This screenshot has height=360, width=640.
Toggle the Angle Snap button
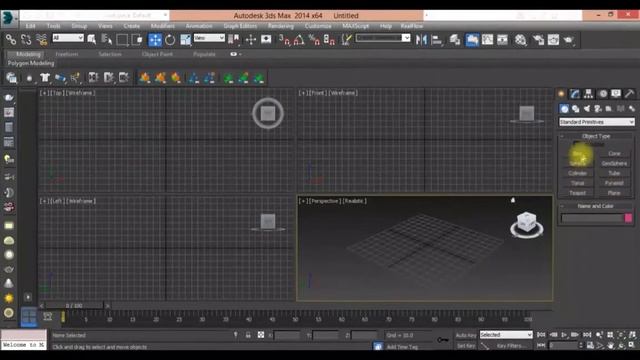(299, 40)
